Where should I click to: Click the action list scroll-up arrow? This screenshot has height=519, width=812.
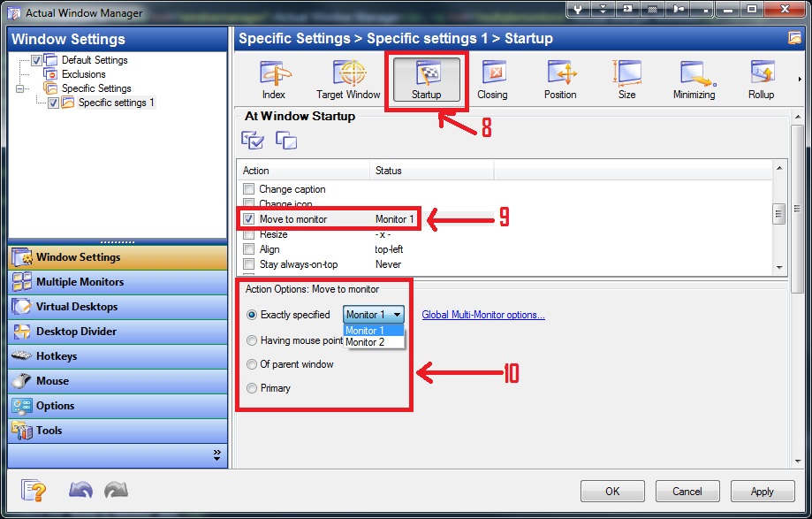(x=778, y=168)
